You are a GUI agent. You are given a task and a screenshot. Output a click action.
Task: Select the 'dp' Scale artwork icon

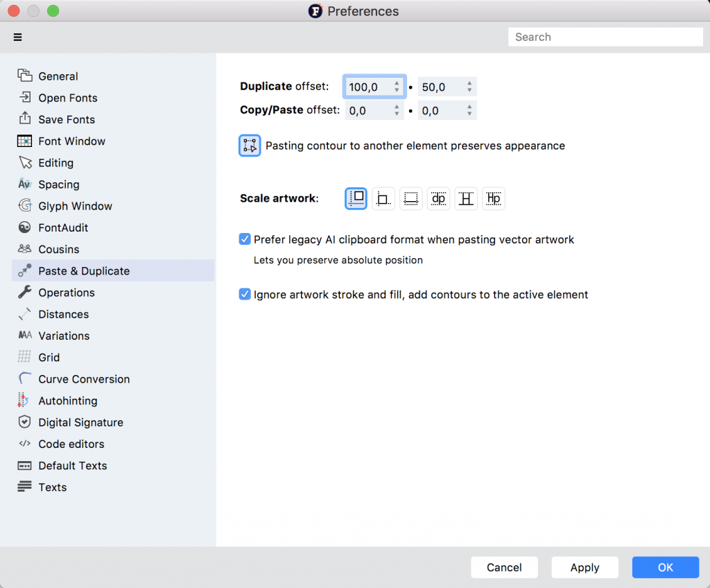[x=438, y=198]
